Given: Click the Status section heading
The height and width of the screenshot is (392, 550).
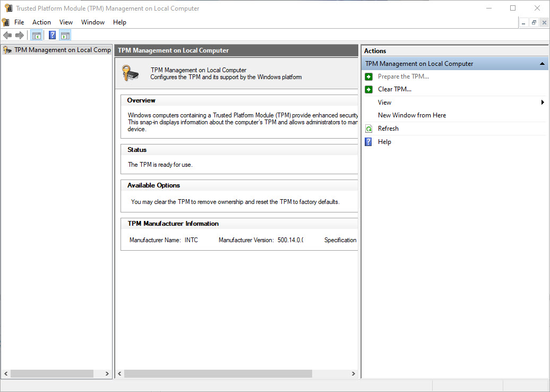Looking at the screenshot, I should 137,150.
